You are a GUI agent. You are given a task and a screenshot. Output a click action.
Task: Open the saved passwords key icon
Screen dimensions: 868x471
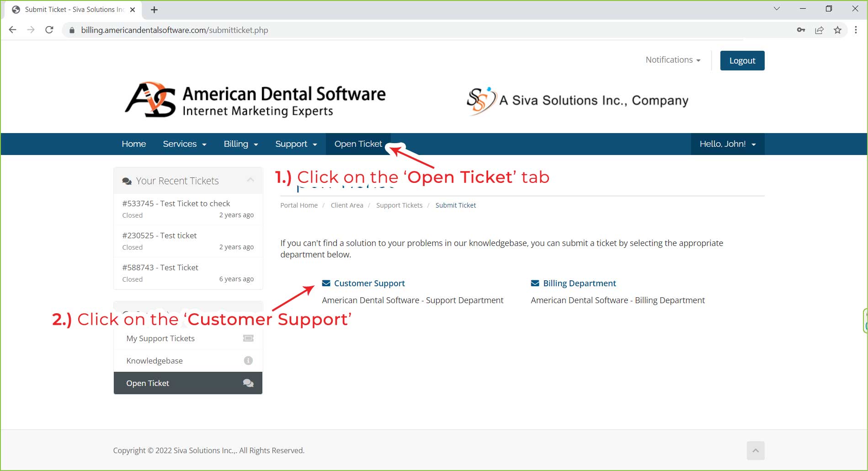pyautogui.click(x=801, y=30)
